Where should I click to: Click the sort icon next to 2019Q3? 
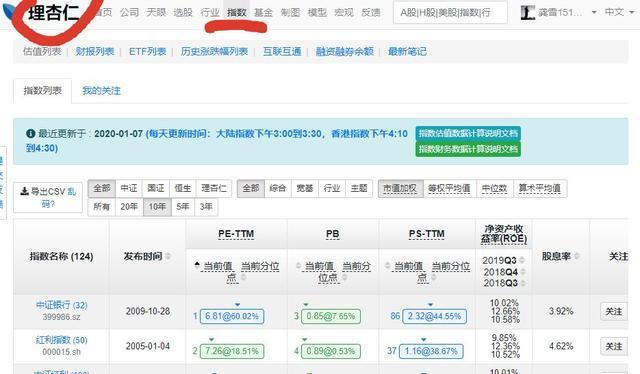click(x=522, y=260)
